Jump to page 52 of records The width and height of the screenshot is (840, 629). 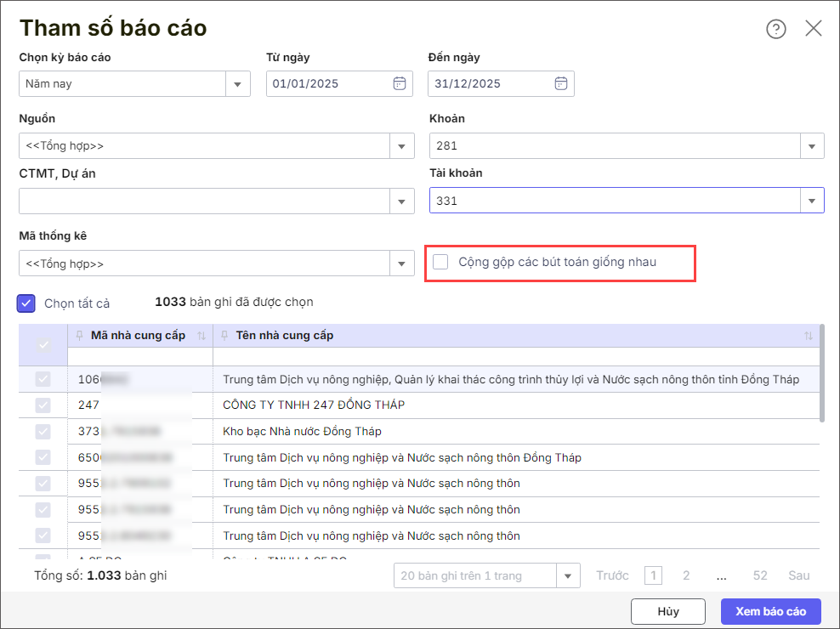pyautogui.click(x=759, y=575)
